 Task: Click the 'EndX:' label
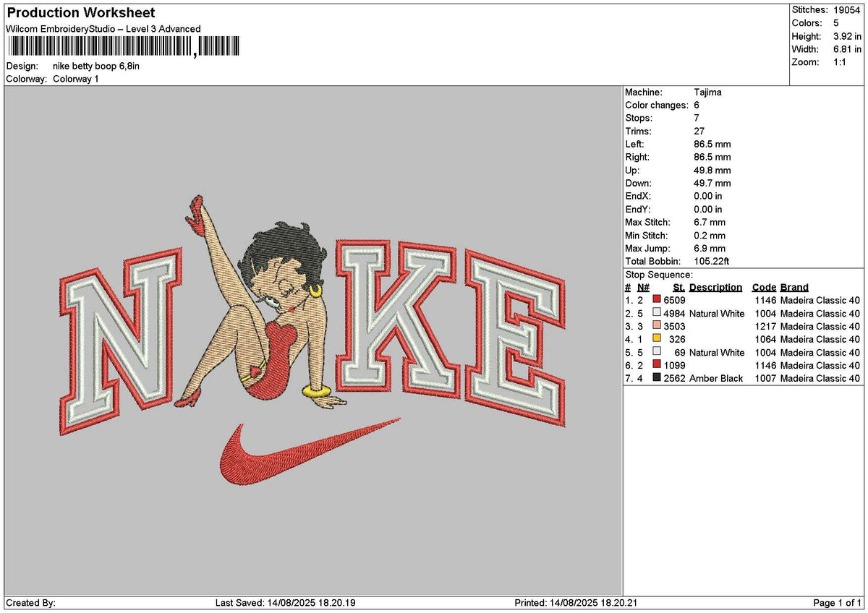click(x=638, y=196)
